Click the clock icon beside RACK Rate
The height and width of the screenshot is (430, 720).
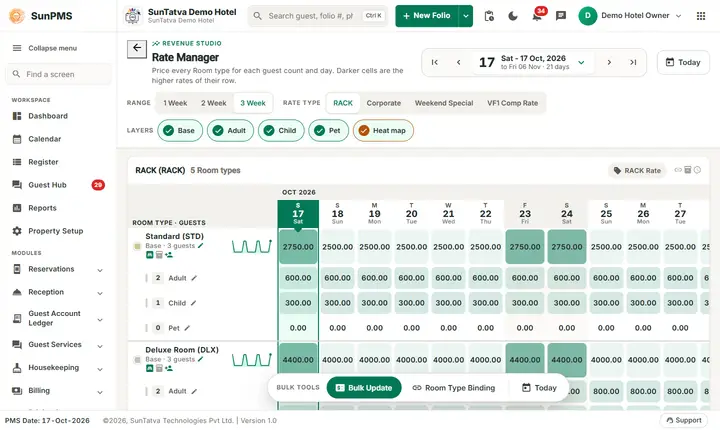pyautogui.click(x=698, y=170)
